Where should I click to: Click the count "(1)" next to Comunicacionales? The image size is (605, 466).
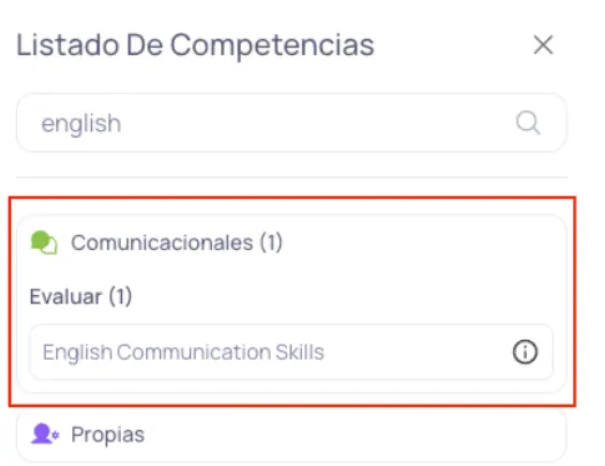pyautogui.click(x=271, y=242)
